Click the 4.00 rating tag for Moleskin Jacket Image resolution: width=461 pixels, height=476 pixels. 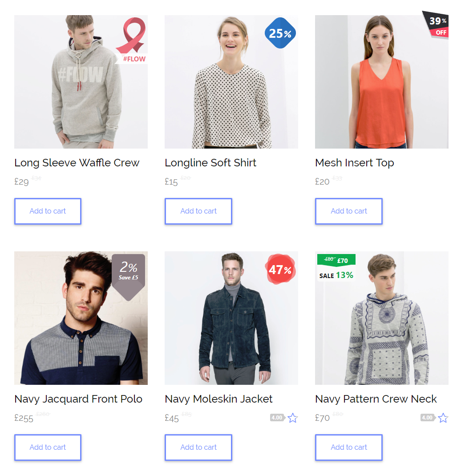coord(278,418)
